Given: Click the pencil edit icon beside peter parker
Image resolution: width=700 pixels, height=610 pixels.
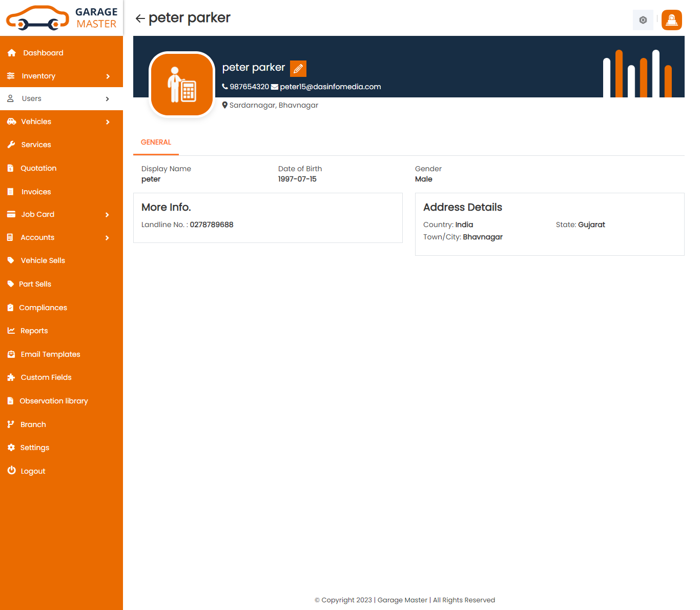Looking at the screenshot, I should click(298, 69).
